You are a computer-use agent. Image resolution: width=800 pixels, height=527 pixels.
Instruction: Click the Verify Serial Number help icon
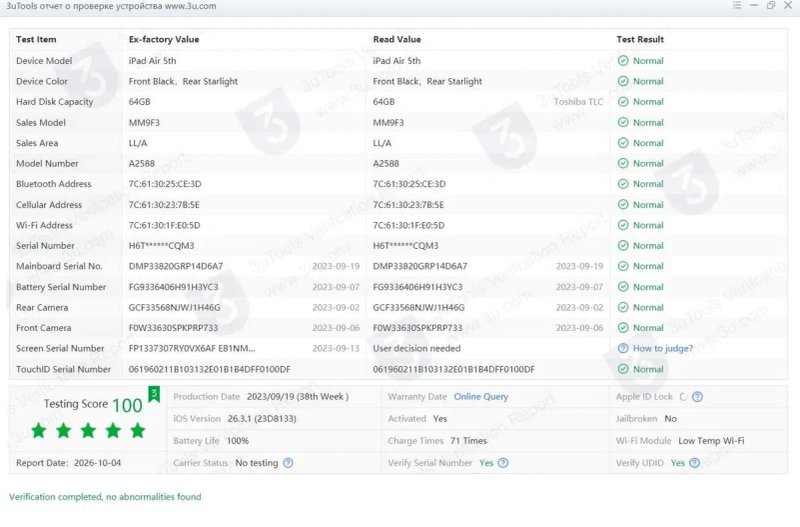click(x=503, y=463)
